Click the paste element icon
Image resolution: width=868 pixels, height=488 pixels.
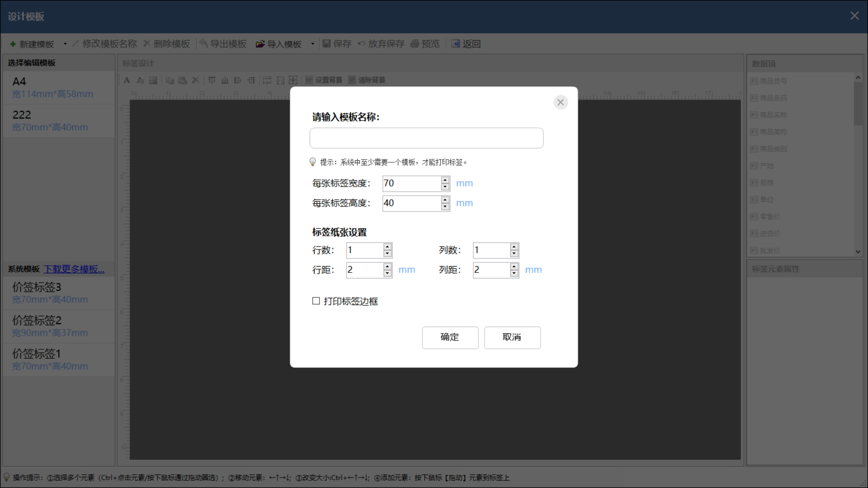pos(182,80)
